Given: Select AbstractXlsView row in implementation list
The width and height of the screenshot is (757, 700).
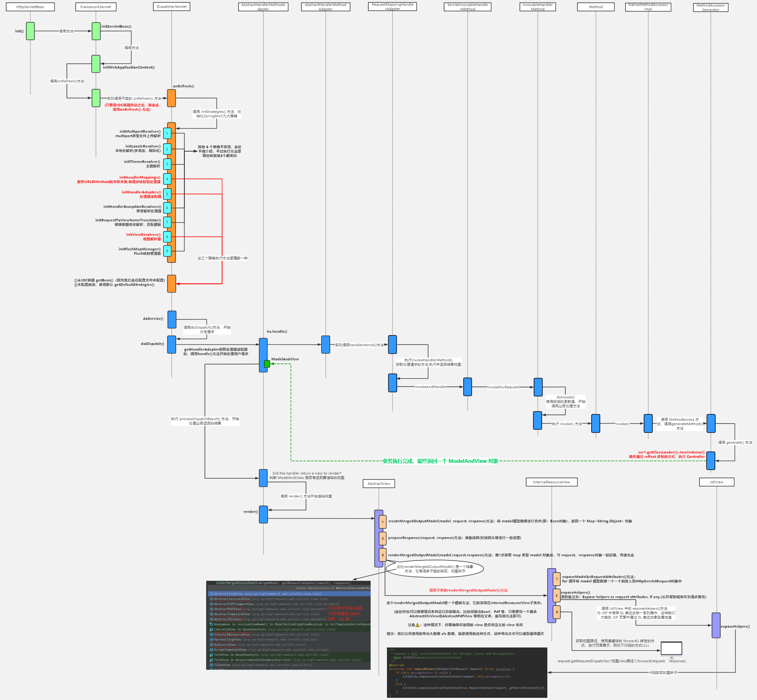Looking at the screenshot, I should click(289, 619).
